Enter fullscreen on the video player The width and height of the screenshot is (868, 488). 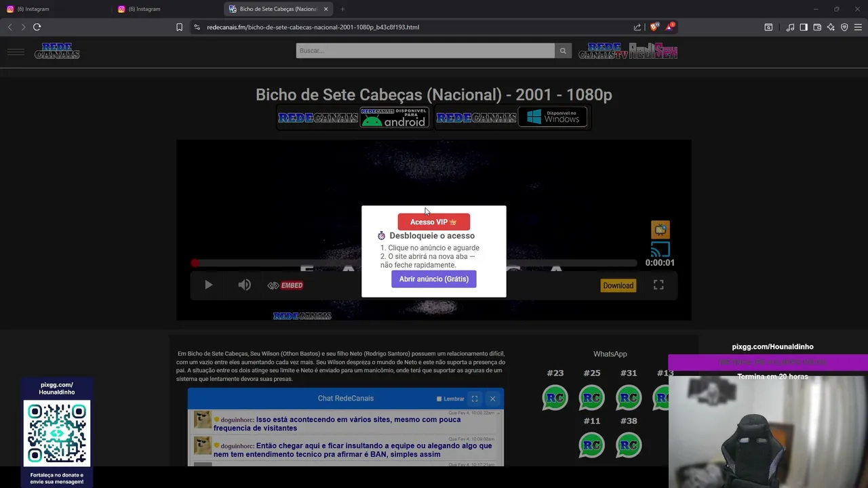point(658,285)
